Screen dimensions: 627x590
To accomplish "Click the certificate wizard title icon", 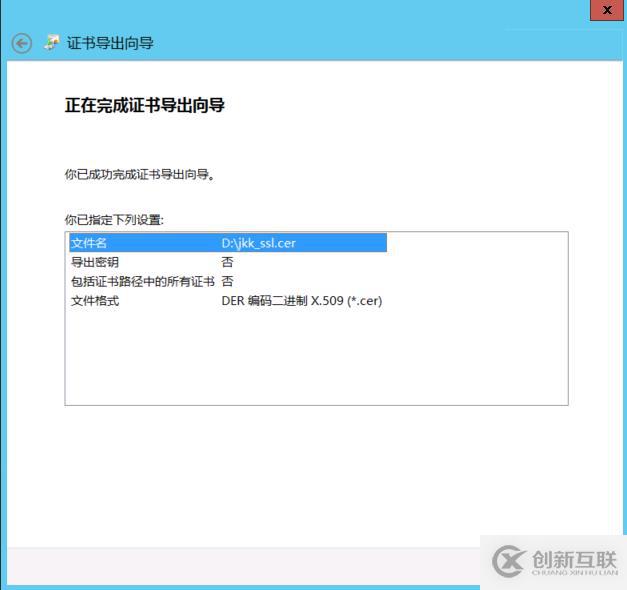I will [52, 43].
